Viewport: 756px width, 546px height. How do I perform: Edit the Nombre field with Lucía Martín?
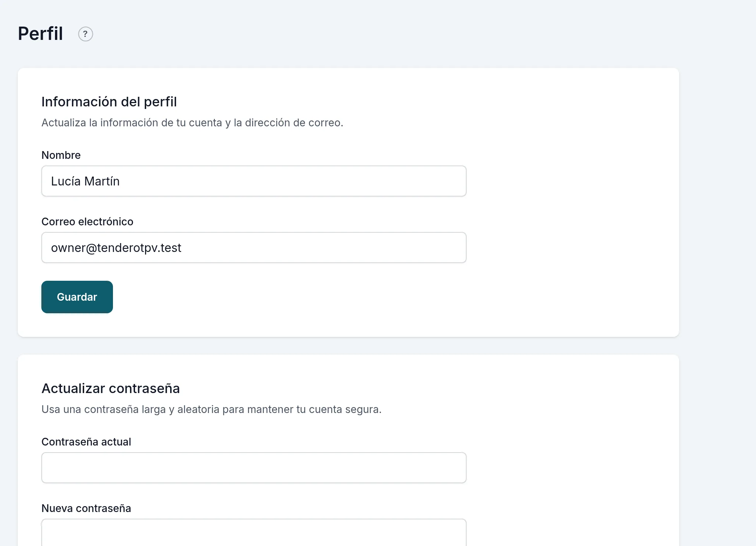point(254,181)
